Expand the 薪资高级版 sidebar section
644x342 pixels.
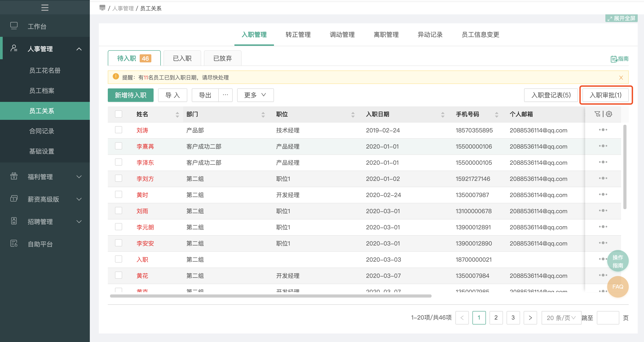click(x=79, y=199)
